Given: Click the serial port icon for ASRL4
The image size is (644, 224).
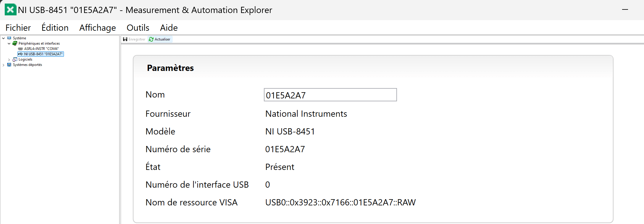Looking at the screenshot, I should [x=20, y=49].
